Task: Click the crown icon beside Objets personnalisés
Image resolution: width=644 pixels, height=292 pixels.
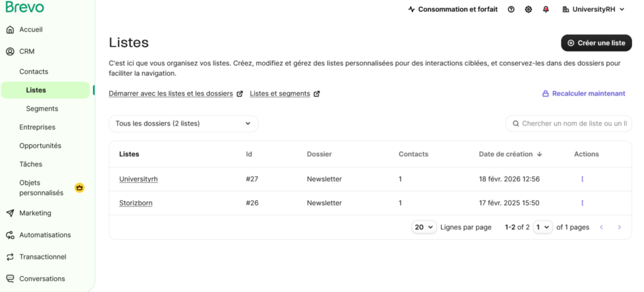Action: point(80,187)
